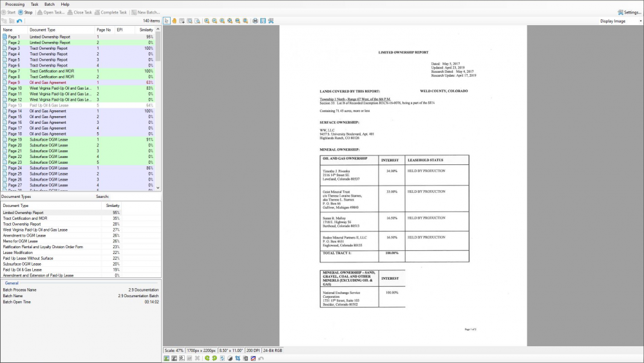Choose the region selection tool with plus
This screenshot has width=644, height=363.
coord(182,21)
